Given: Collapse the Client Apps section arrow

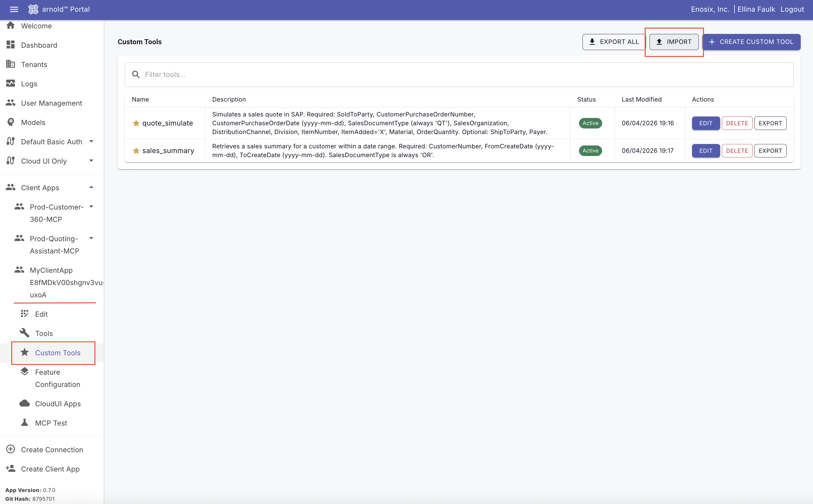Looking at the screenshot, I should pos(91,187).
